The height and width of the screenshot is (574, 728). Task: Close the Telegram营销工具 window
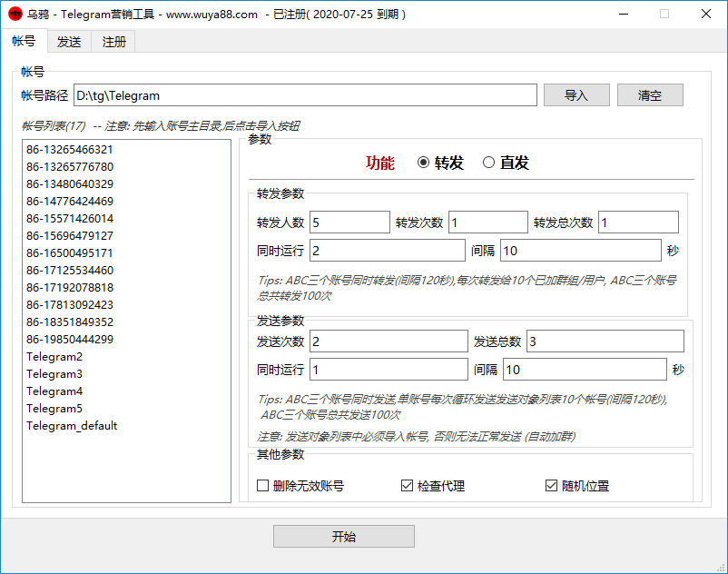(x=705, y=14)
